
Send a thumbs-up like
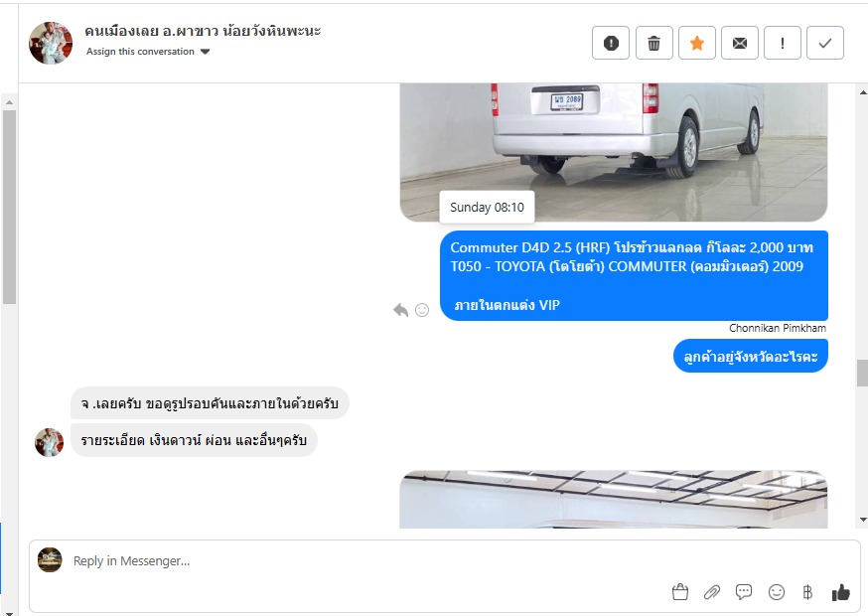[x=841, y=592]
